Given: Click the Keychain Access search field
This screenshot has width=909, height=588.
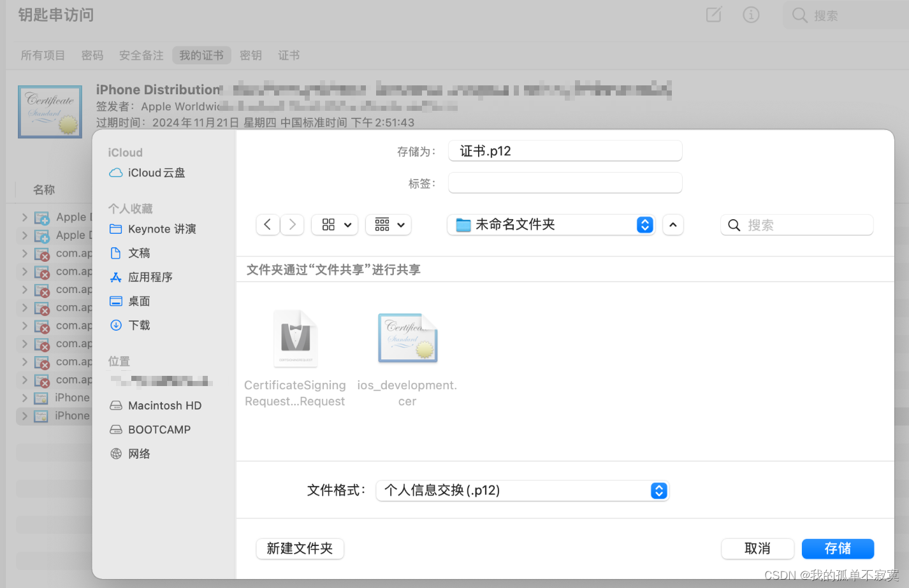Looking at the screenshot, I should coord(846,15).
